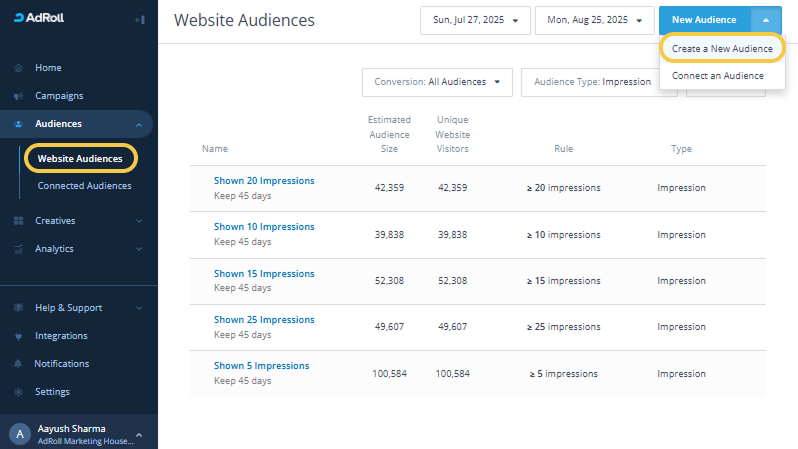798x449 pixels.
Task: Click the Settings gear icon
Action: click(19, 392)
